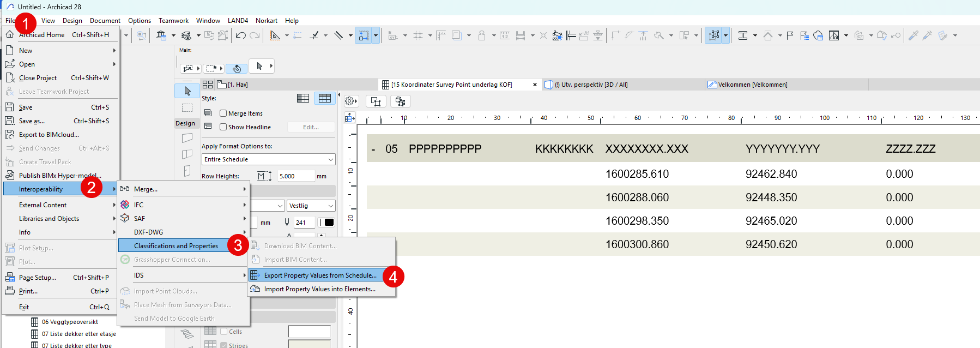Click the Redo arrow icon
This screenshot has height=348, width=980.
click(255, 35)
